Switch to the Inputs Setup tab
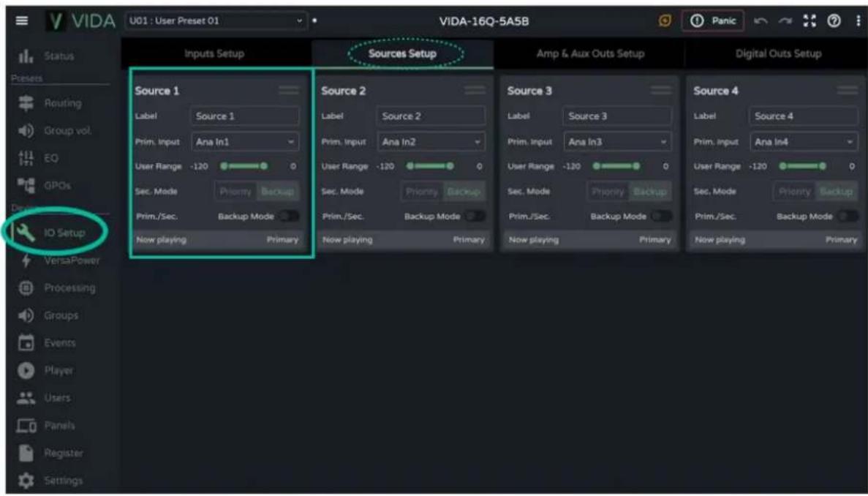The image size is (868, 496). (x=214, y=53)
